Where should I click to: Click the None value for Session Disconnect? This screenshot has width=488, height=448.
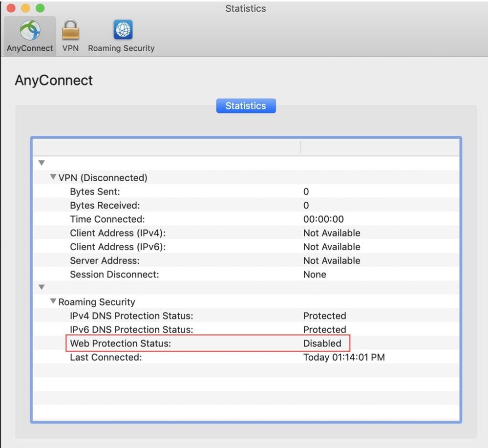(x=315, y=274)
